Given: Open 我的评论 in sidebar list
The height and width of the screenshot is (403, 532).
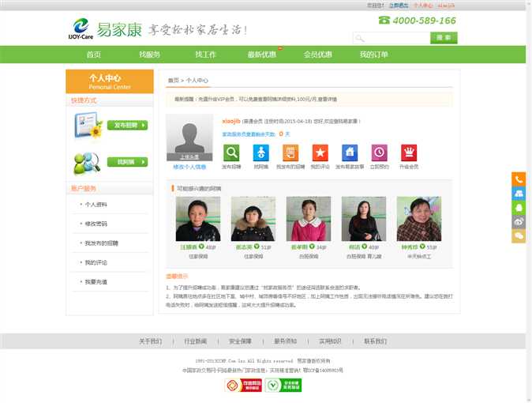Looking at the screenshot, I should pyautogui.click(x=96, y=262).
